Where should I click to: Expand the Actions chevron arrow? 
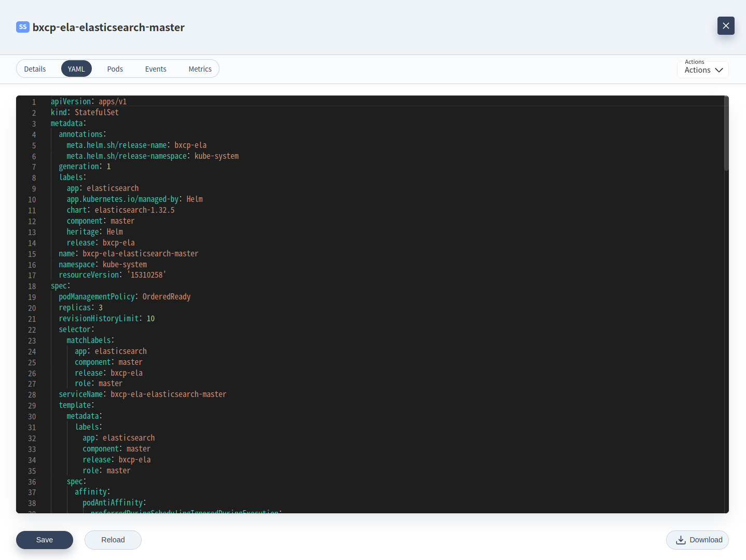tap(719, 70)
